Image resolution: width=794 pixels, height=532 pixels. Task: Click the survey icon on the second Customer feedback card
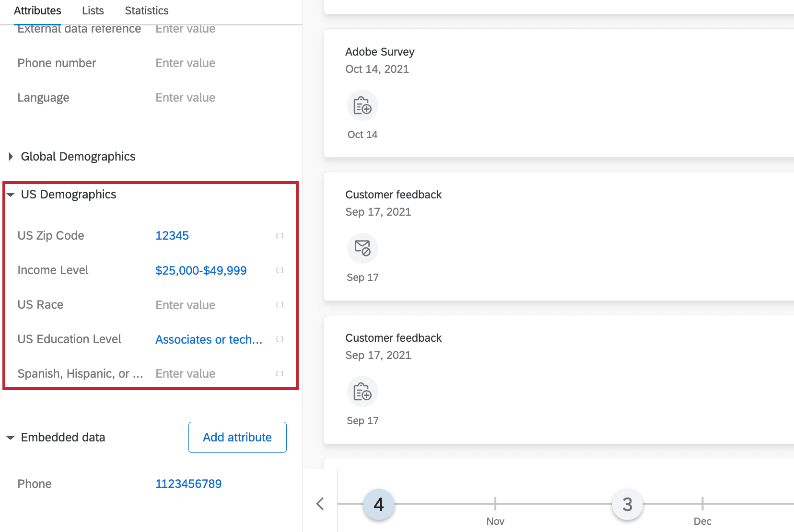[x=362, y=391]
